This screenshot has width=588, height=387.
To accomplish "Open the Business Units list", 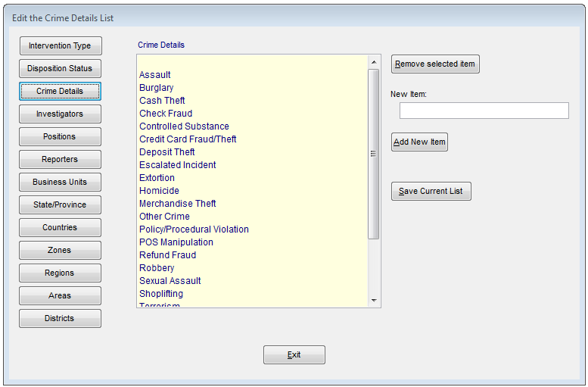I will tap(60, 182).
